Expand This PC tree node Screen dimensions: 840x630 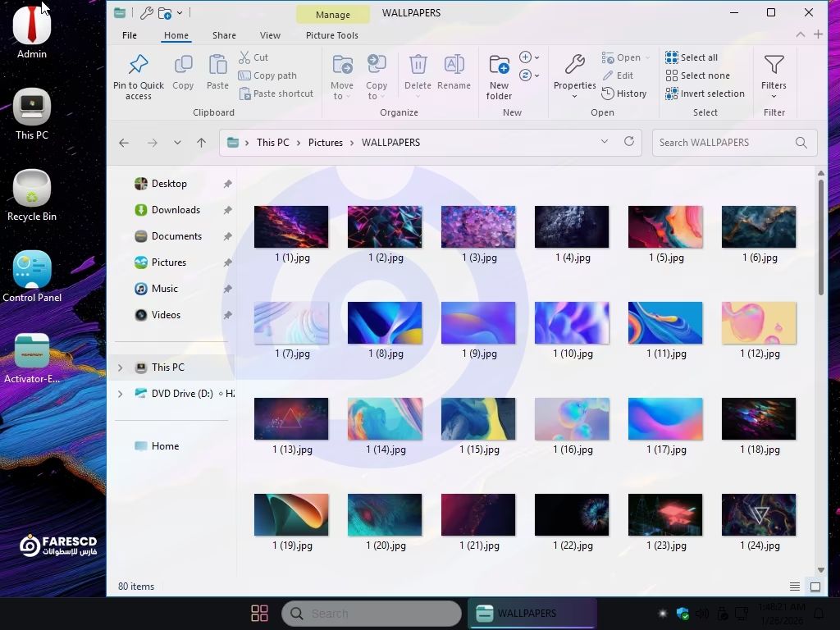(x=121, y=367)
